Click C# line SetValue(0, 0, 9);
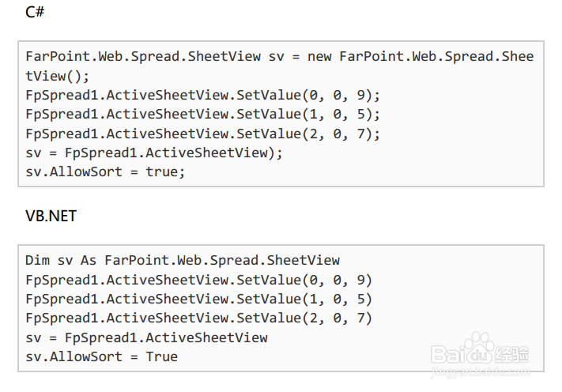This screenshot has width=562, height=392. pyautogui.click(x=202, y=96)
